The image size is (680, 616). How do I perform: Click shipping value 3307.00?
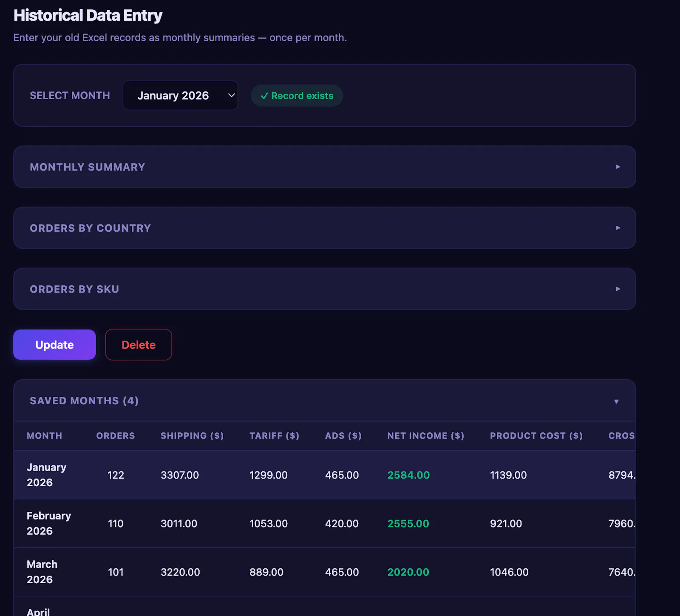coord(180,475)
